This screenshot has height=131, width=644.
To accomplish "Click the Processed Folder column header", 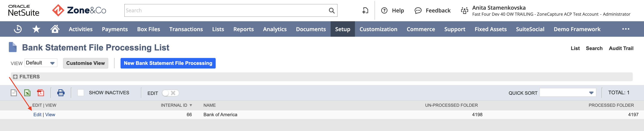I will (611, 105).
